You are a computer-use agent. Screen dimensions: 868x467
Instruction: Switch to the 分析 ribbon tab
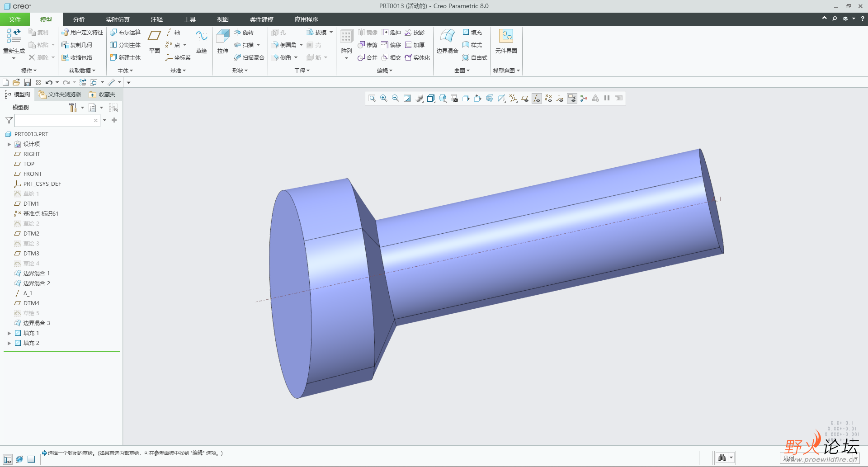(79, 19)
